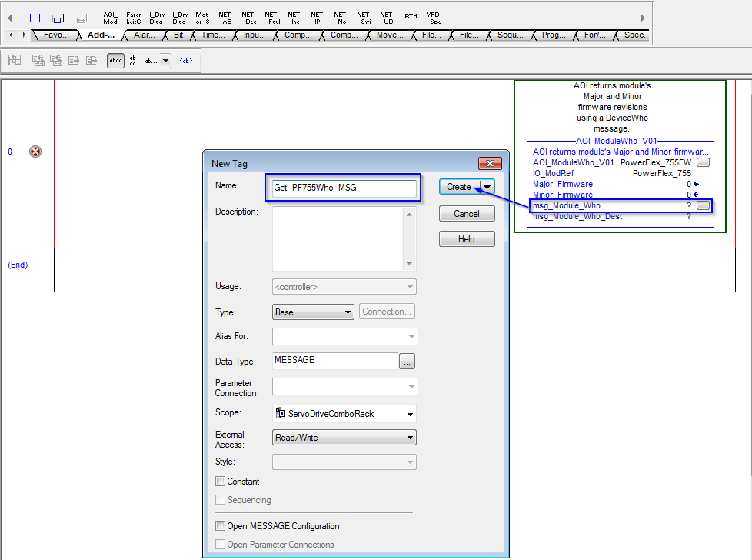Select the AOI Mod instruction

[x=110, y=16]
